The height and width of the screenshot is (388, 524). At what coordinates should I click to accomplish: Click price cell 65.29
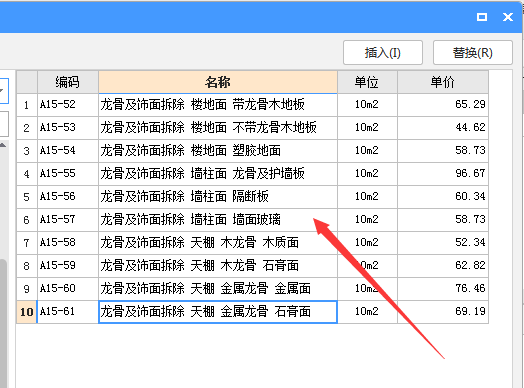pos(443,105)
